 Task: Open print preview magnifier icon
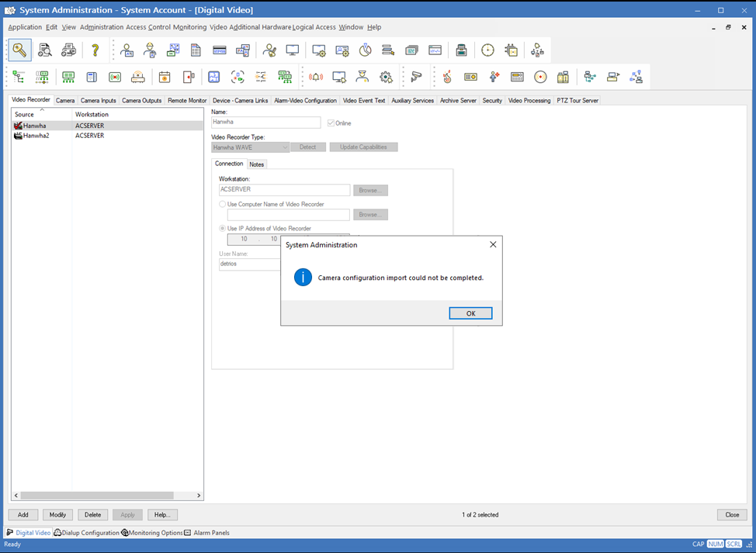pyautogui.click(x=45, y=50)
